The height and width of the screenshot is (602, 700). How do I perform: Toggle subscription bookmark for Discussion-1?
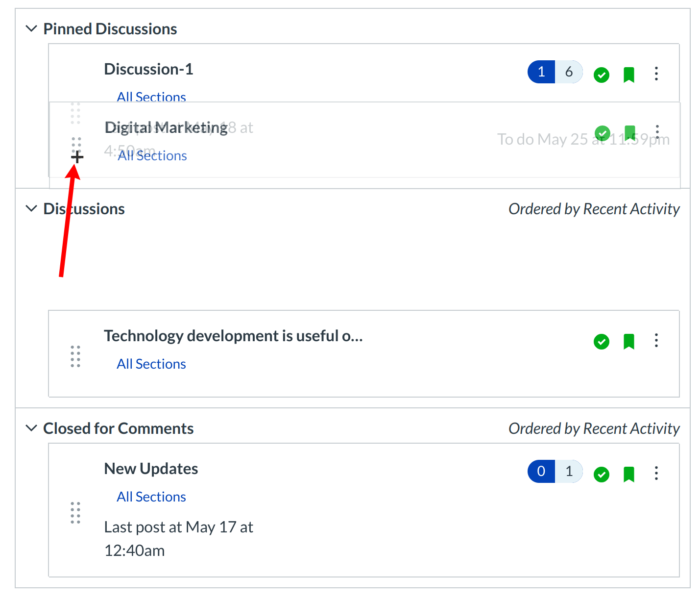628,75
